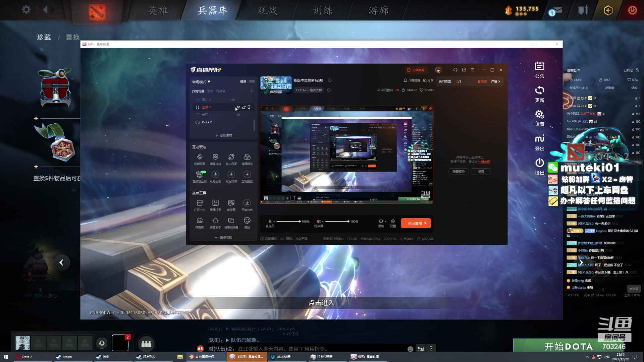Open the 福星挑战 interactive feature

pyautogui.click(x=215, y=159)
